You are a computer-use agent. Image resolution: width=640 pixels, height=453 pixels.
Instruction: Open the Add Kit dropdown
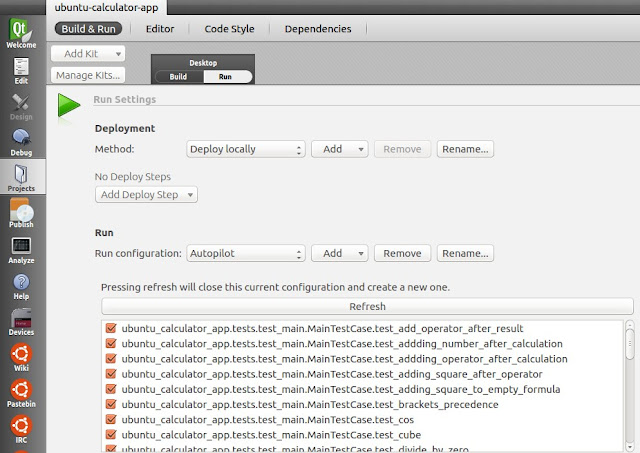click(x=88, y=53)
